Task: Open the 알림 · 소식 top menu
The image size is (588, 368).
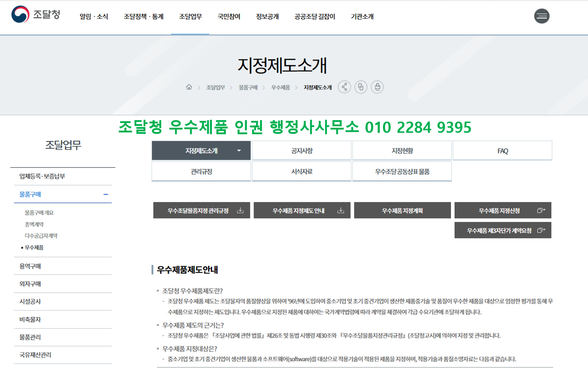Action: (x=94, y=17)
